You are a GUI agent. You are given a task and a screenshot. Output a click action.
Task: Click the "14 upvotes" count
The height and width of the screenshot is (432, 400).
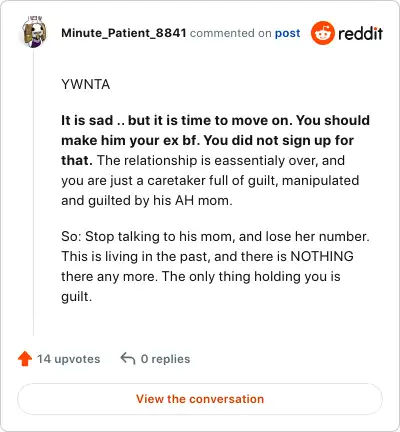[x=68, y=359]
